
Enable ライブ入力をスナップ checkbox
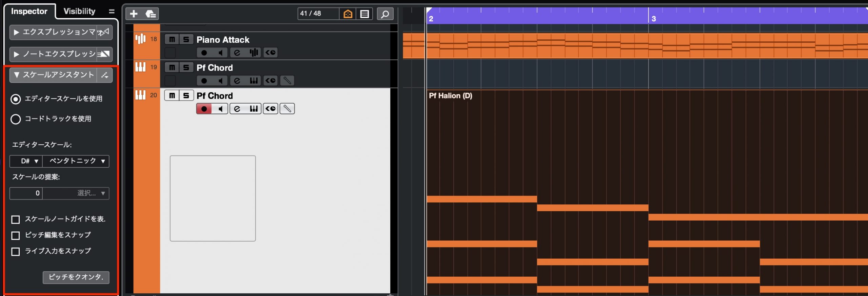[15, 252]
